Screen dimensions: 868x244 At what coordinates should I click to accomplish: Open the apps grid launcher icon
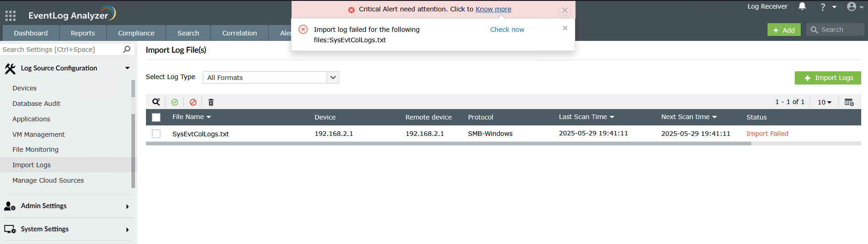(x=10, y=16)
